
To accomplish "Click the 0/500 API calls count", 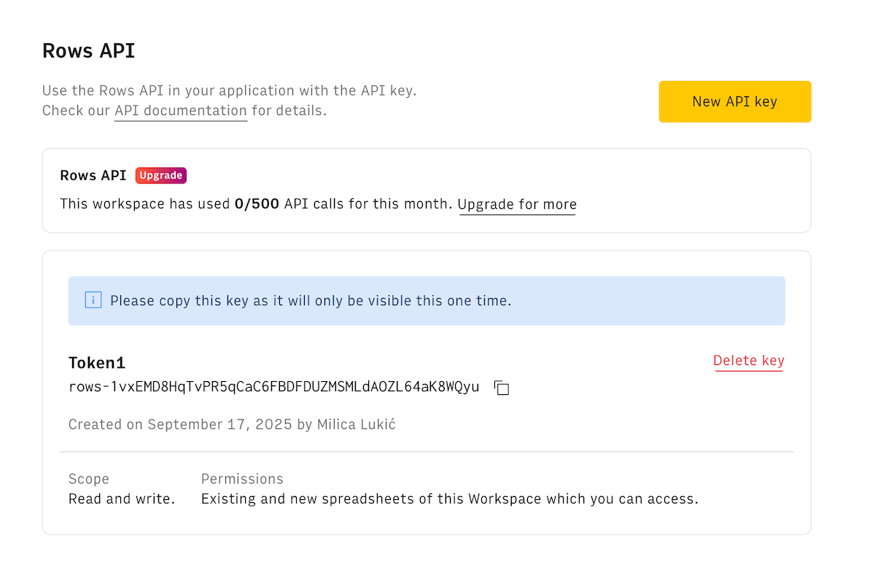I will 257,204.
